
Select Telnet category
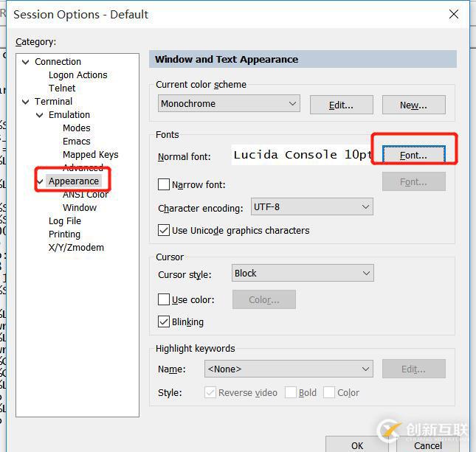coord(62,88)
